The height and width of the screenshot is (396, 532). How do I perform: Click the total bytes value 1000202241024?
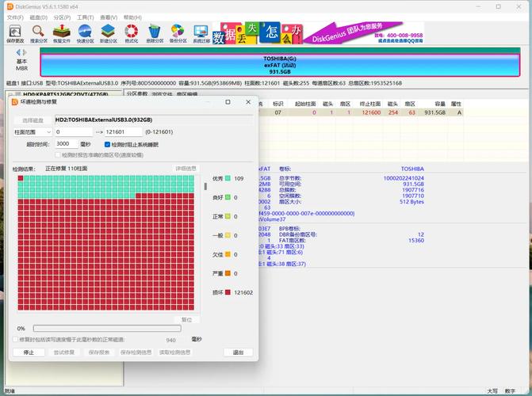(404, 178)
